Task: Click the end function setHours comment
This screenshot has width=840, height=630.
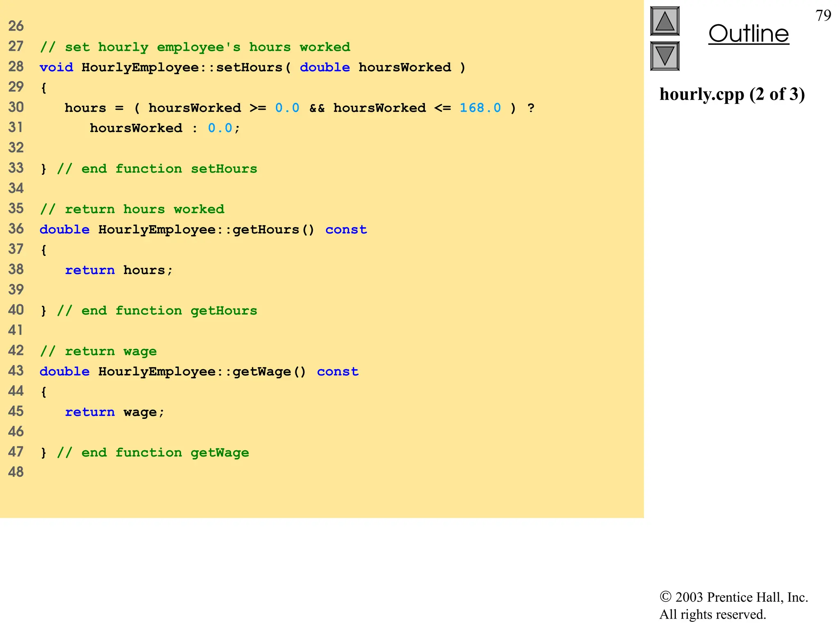Action: 157,169
